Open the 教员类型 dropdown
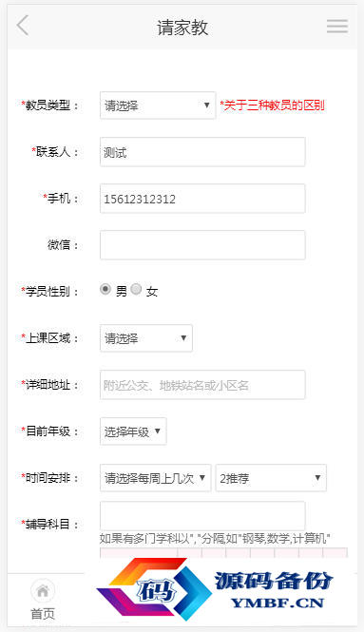The image size is (364, 632). (x=158, y=105)
